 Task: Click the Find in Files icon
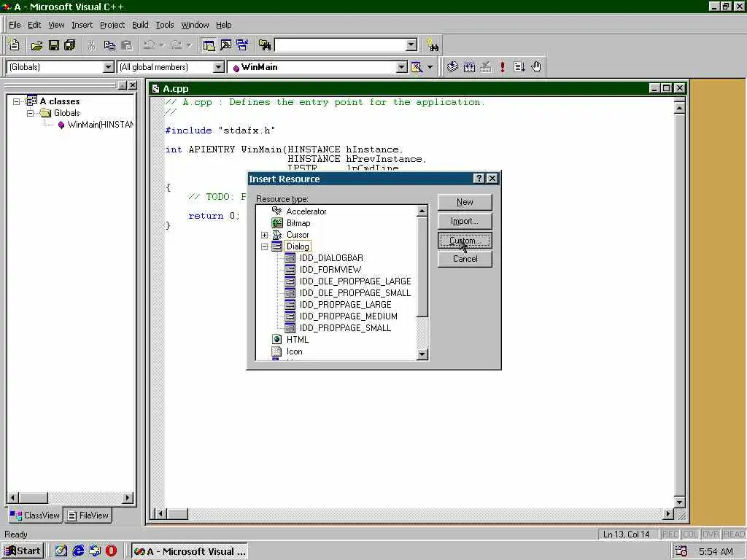click(265, 45)
